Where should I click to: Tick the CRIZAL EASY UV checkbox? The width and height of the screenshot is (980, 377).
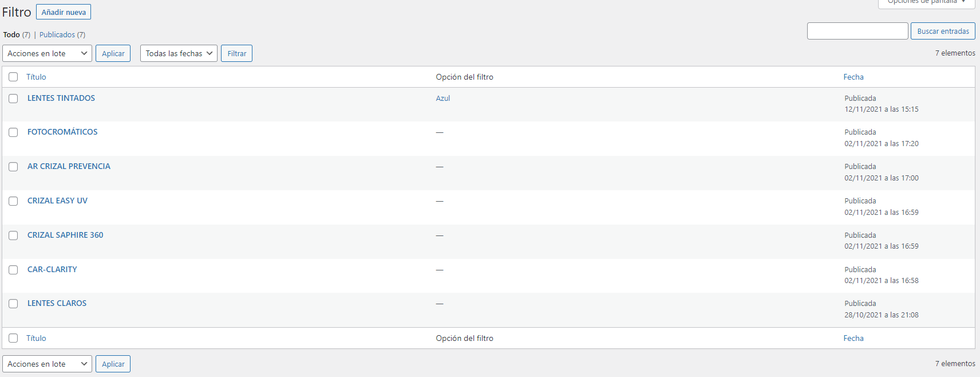pyautogui.click(x=13, y=201)
